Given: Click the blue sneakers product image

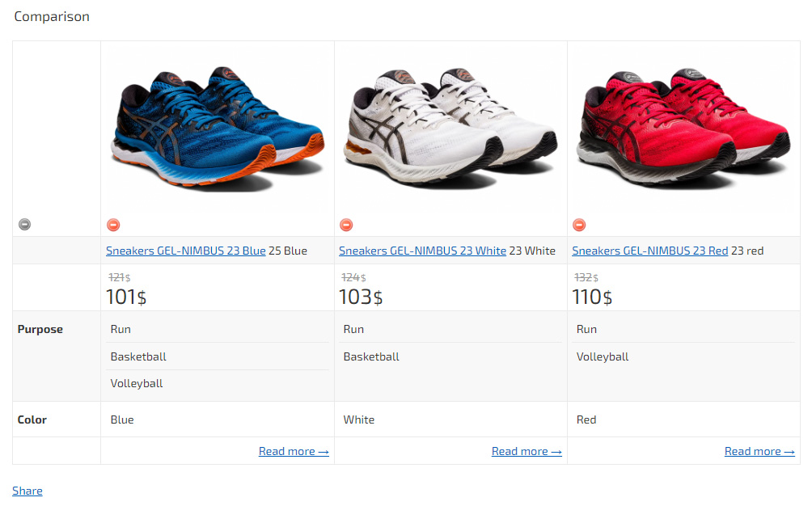Looking at the screenshot, I should (x=218, y=129).
